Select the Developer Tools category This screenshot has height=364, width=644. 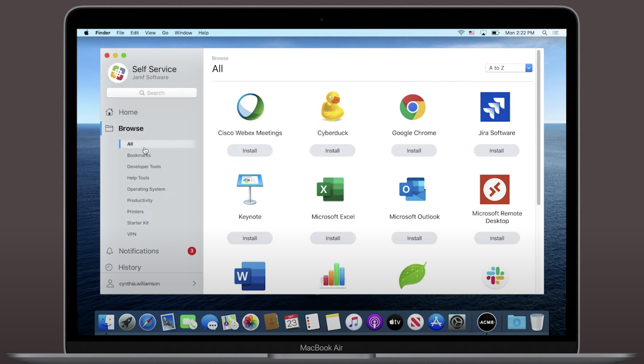144,166
